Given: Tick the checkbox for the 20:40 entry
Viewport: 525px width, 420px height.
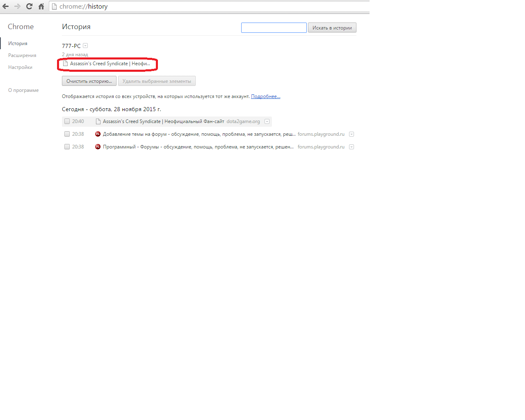Looking at the screenshot, I should point(67,121).
